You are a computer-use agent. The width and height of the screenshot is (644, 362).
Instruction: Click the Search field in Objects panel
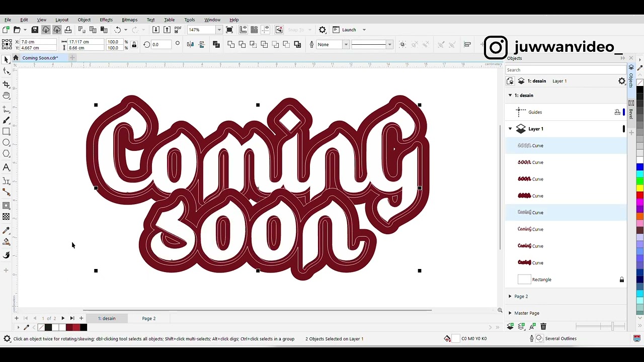(x=566, y=70)
